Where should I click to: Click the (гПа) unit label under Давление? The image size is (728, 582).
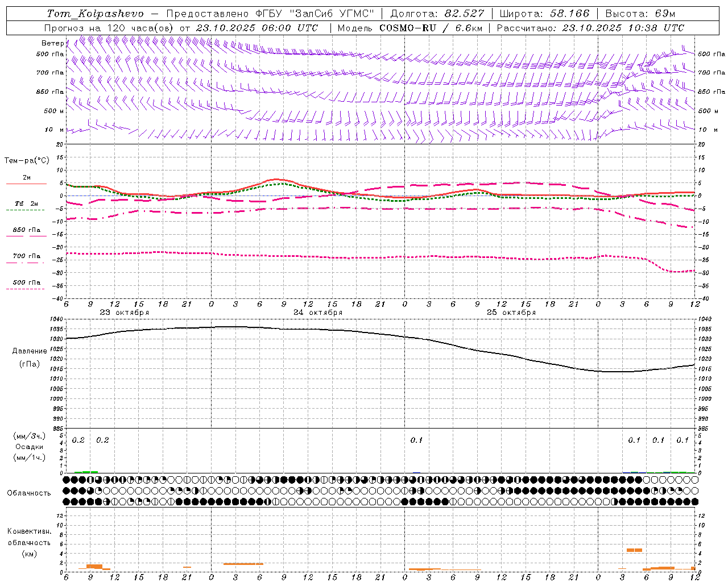30,364
